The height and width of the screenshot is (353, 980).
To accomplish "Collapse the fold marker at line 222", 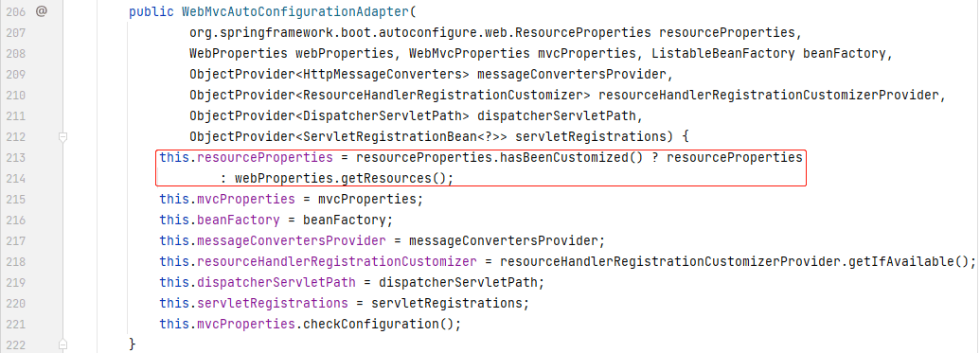I will (62, 344).
